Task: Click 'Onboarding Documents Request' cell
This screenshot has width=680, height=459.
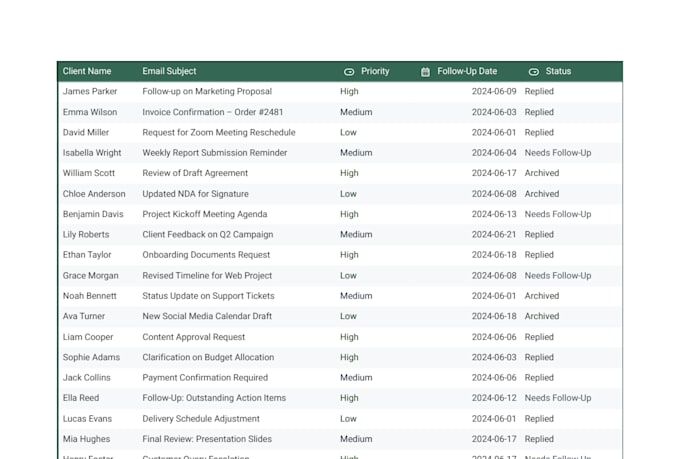Action: (206, 255)
